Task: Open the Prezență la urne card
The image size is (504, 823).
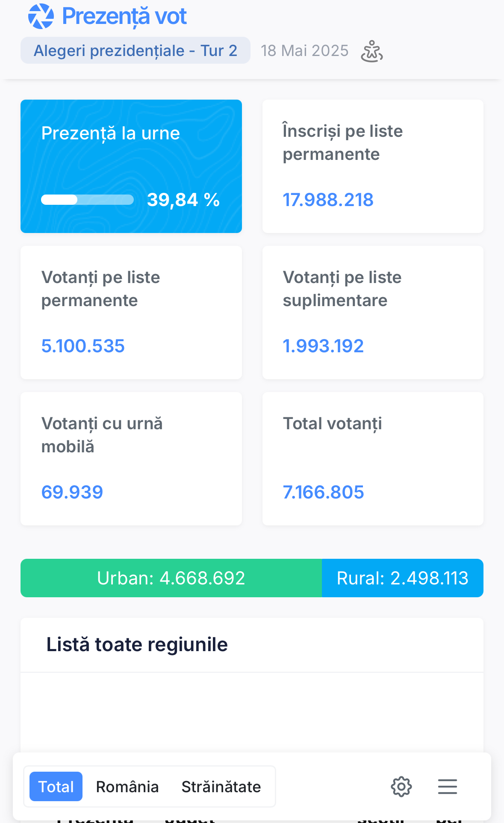Action: 131,166
